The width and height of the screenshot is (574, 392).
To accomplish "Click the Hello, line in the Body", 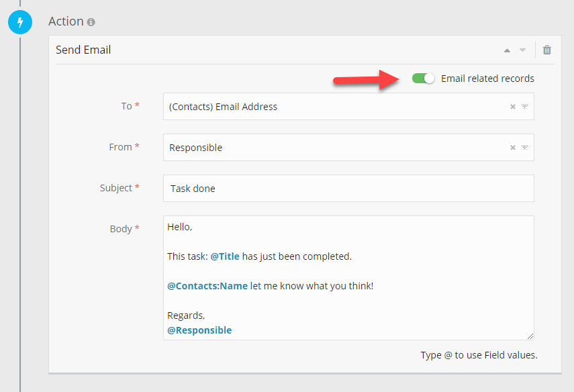I will click(180, 227).
